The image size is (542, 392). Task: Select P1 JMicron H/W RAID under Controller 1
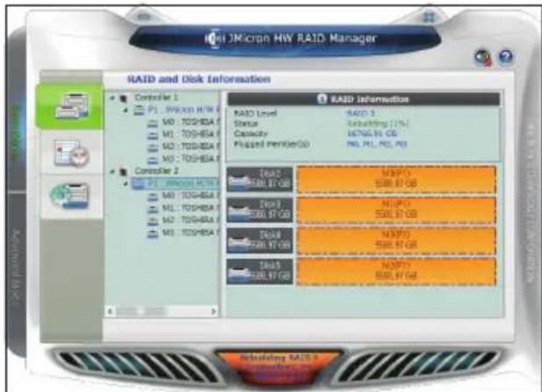(184, 110)
